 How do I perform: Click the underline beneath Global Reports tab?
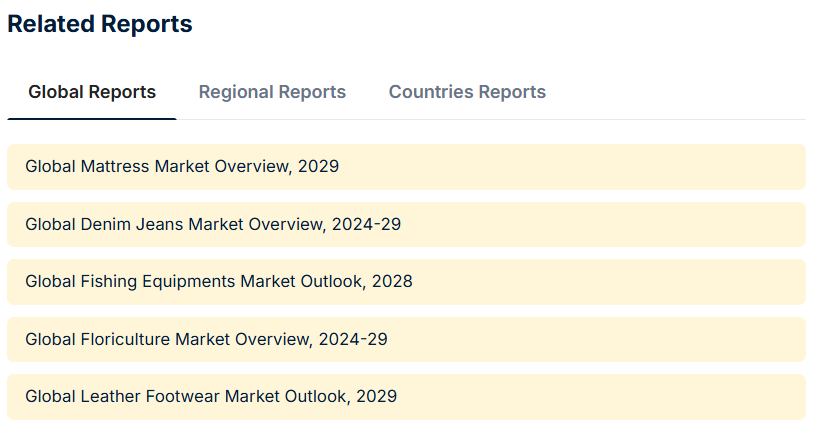click(x=92, y=118)
